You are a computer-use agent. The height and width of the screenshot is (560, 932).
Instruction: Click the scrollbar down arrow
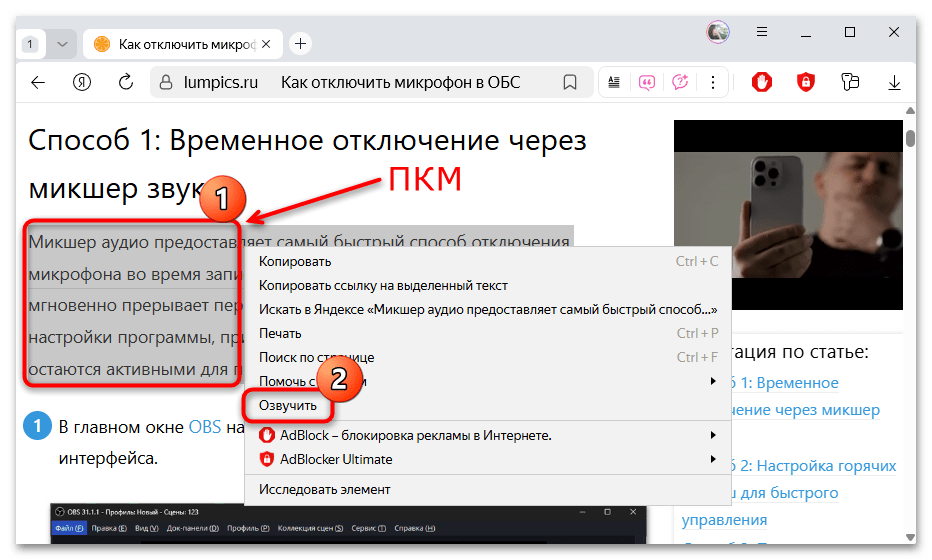[x=910, y=537]
